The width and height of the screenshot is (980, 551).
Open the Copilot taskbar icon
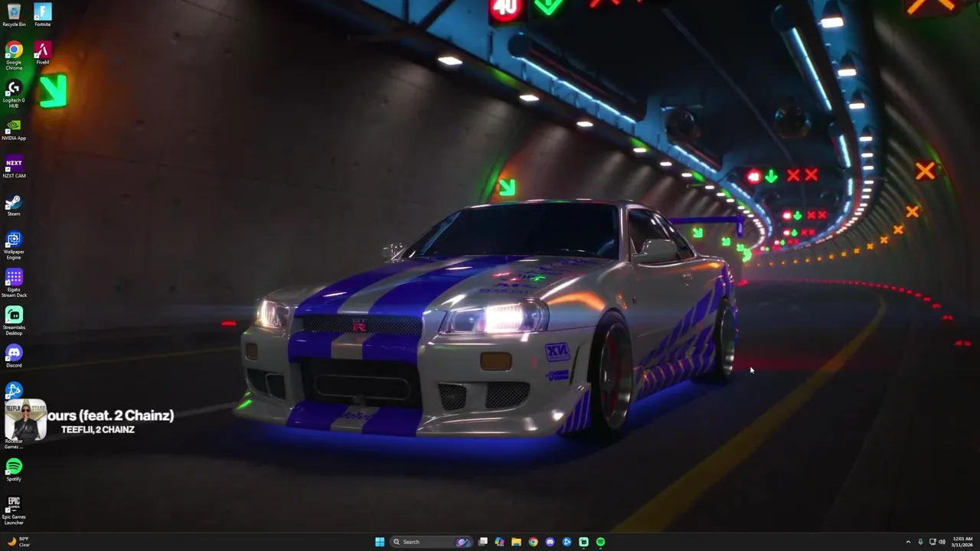tap(499, 542)
